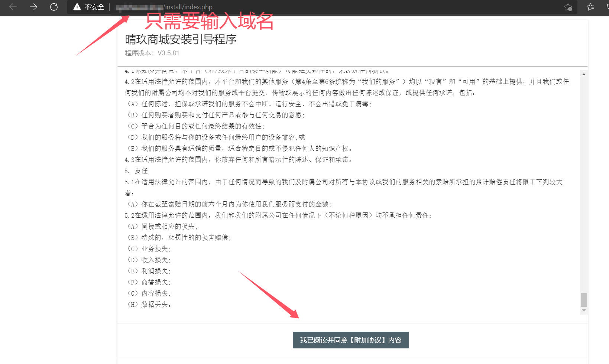Click the browser forward arrow
This screenshot has height=364, width=609.
point(33,7)
